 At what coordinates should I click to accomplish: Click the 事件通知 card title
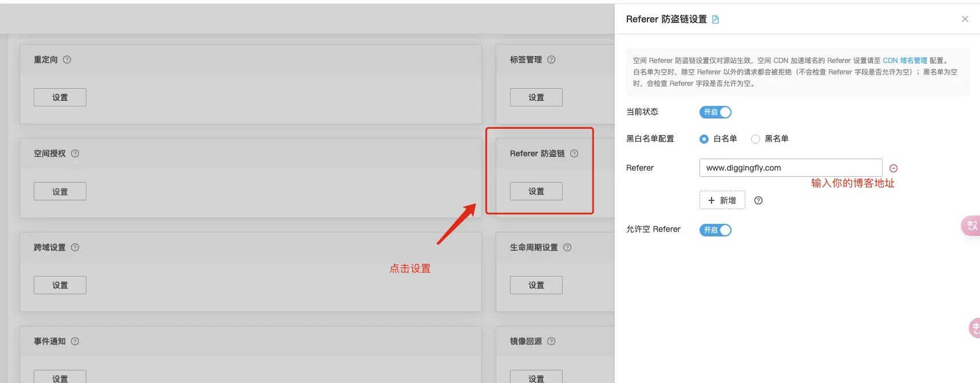coord(50,341)
